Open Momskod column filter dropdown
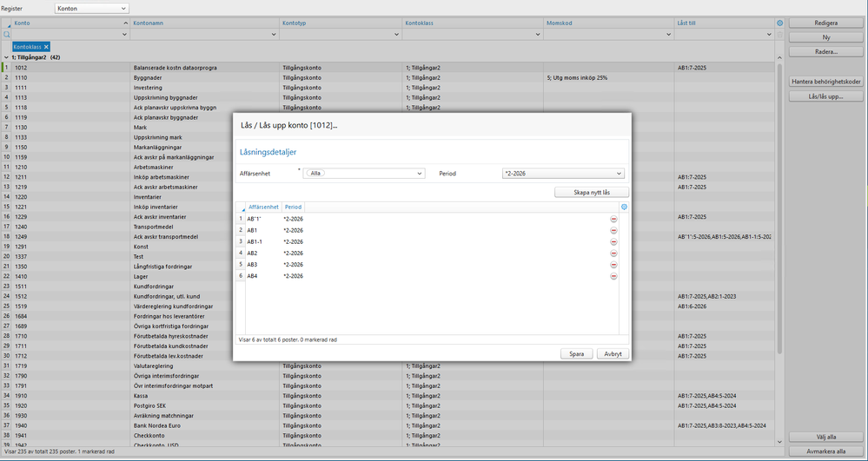The image size is (868, 461). point(668,35)
